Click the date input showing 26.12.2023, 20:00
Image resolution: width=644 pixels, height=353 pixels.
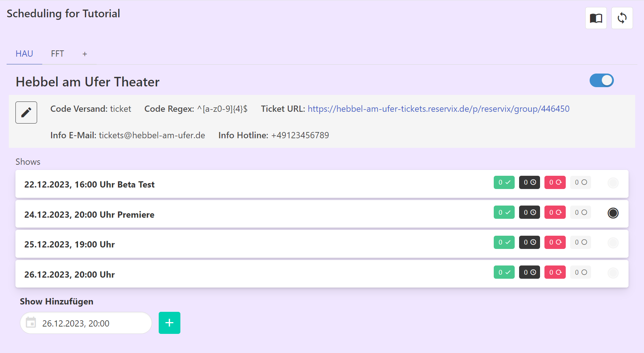(x=86, y=323)
